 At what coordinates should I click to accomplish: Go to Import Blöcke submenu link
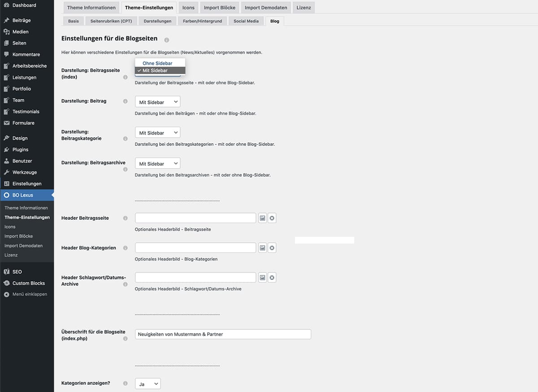(18, 236)
